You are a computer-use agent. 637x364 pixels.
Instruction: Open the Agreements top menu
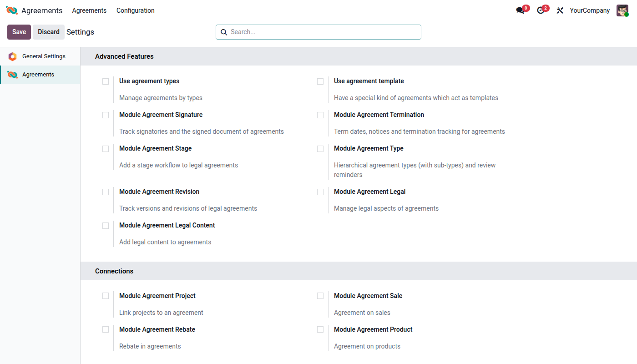[89, 10]
